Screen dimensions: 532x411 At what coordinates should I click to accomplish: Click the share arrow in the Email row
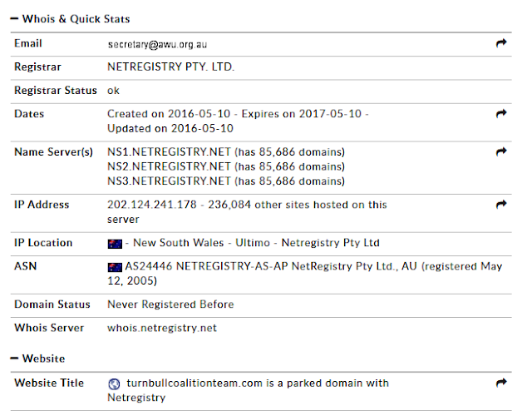click(x=501, y=42)
